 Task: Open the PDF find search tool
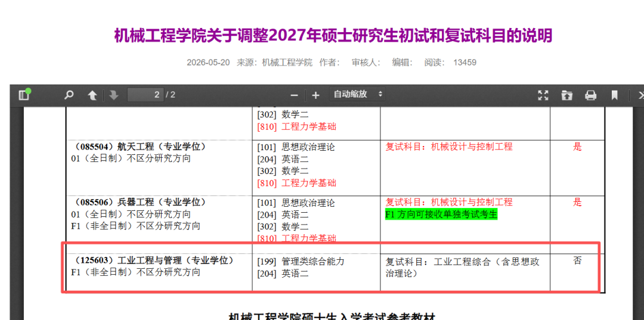coord(69,95)
